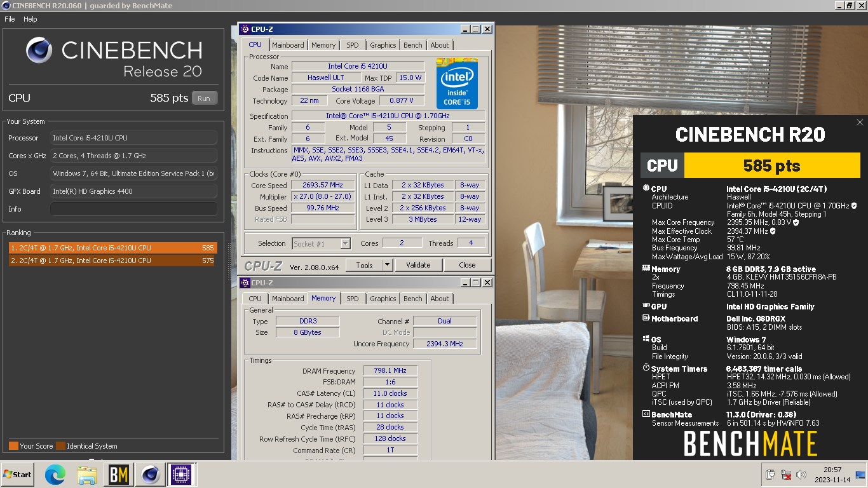Click the Memory module icon in BenchMate panel

click(x=646, y=269)
